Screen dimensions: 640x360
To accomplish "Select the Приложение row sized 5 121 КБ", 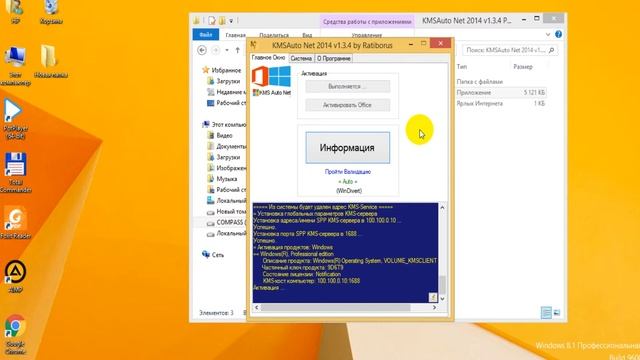I will [x=501, y=93].
